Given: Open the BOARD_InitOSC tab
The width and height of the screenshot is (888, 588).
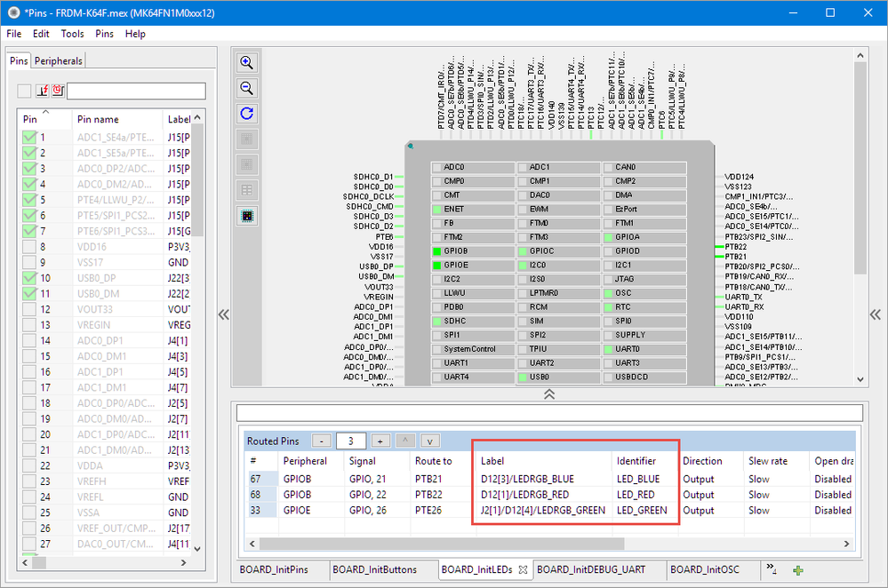Looking at the screenshot, I should tap(705, 570).
